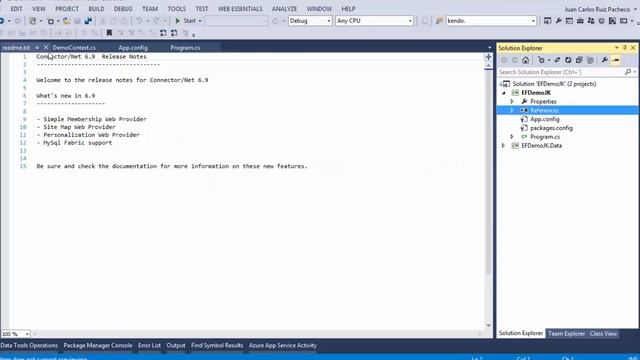This screenshot has width=640, height=360.
Task: Click the New Project toolbar icon
Action: click(x=32, y=21)
